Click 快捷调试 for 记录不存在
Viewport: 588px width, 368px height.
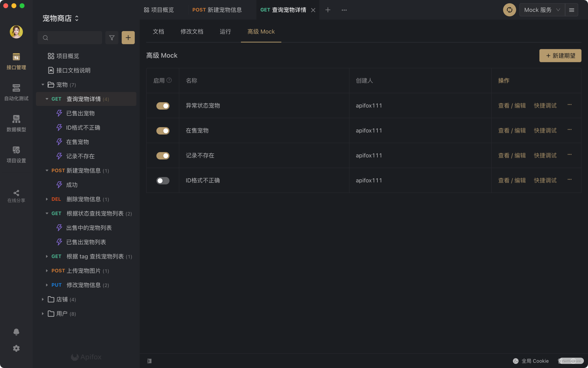[545, 155]
